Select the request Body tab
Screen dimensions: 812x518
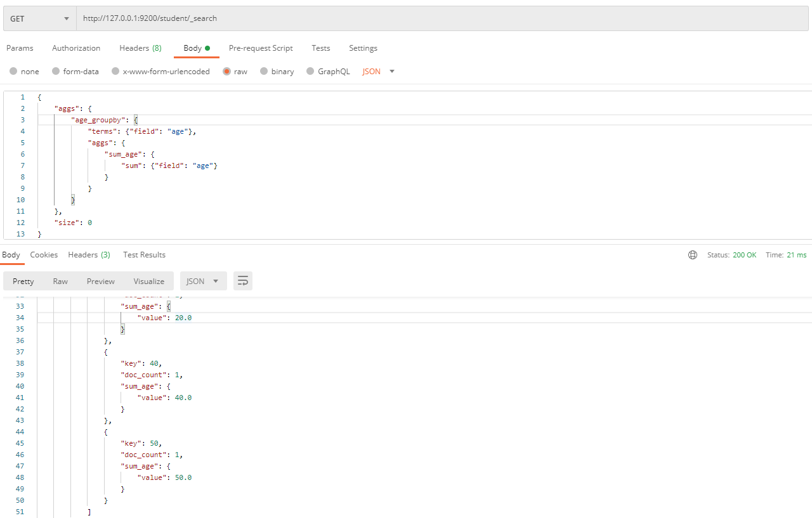[197, 48]
